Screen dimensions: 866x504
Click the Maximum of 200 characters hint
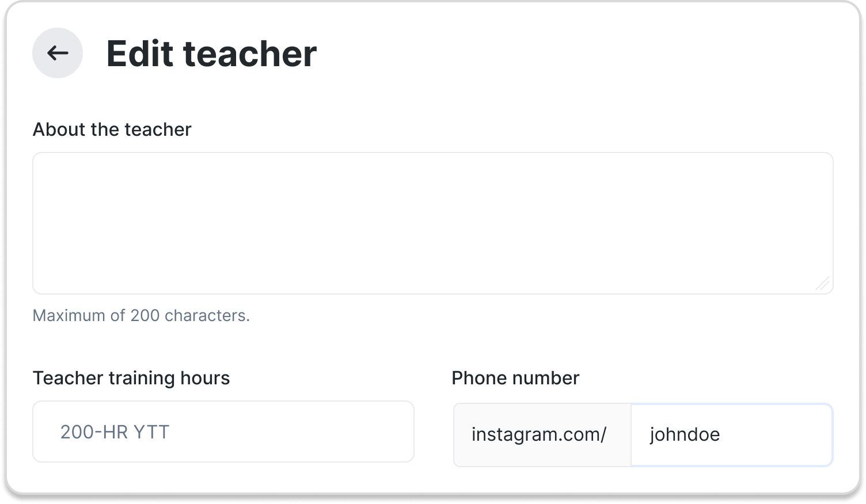coord(141,315)
